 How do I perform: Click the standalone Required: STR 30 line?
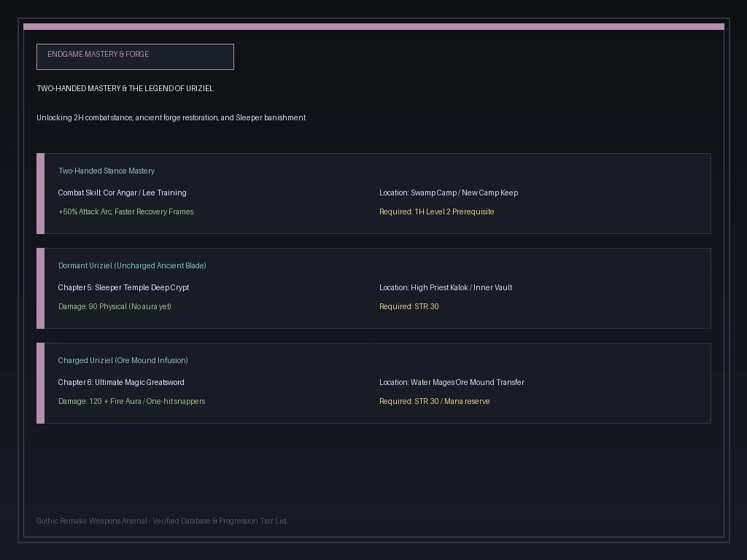pos(409,307)
